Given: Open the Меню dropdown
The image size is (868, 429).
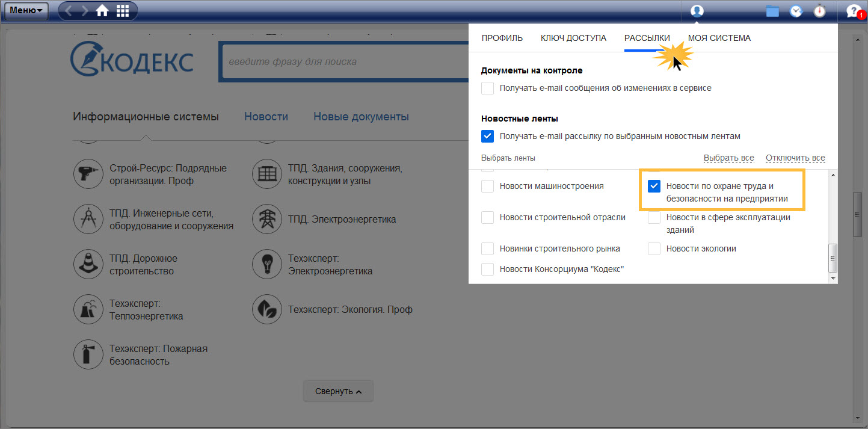Looking at the screenshot, I should 26,11.
